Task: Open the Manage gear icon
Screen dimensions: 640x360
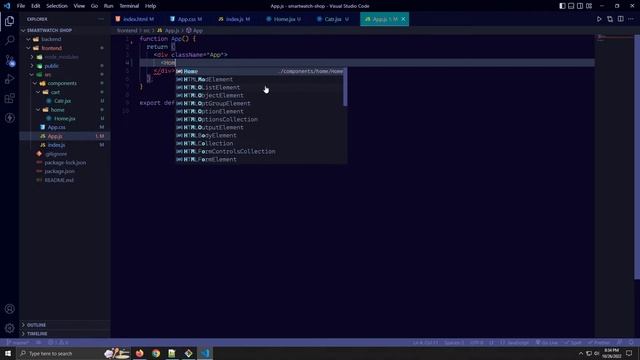Action: coord(9,328)
